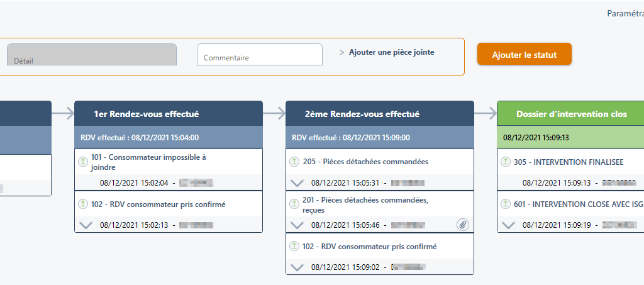This screenshot has width=644, height=285.
Task: Select the green Dossier d'intervention clos header
Action: (x=571, y=114)
